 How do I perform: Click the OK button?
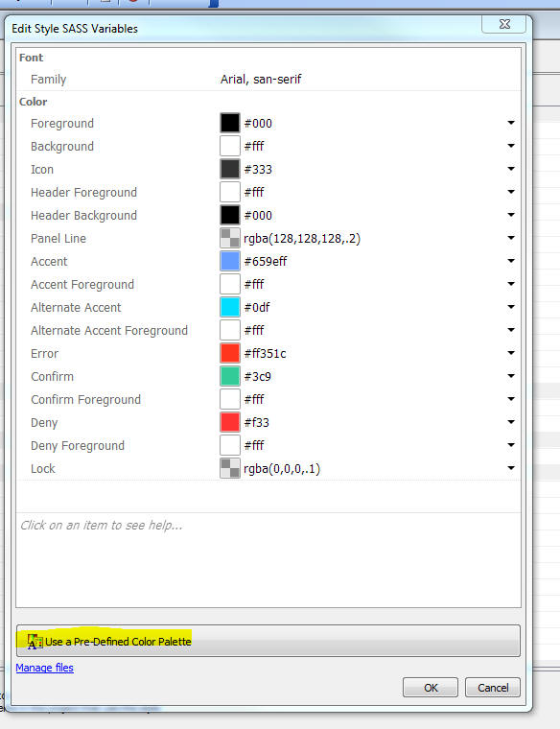(x=431, y=688)
